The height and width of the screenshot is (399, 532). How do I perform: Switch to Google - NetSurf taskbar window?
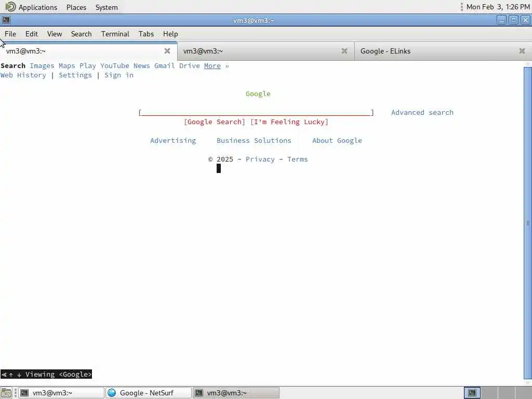149,393
